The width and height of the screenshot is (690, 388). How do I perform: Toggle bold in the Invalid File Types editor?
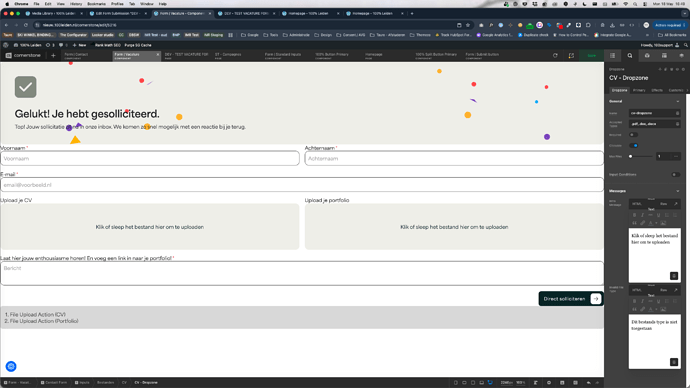[x=634, y=301]
